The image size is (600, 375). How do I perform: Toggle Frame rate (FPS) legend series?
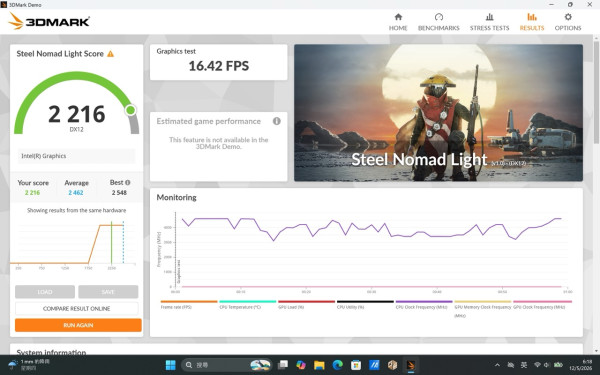pos(189,305)
